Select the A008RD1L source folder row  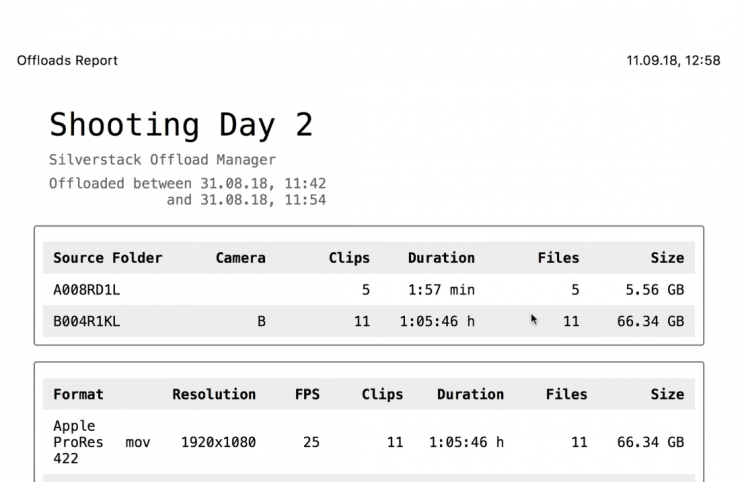(87, 290)
